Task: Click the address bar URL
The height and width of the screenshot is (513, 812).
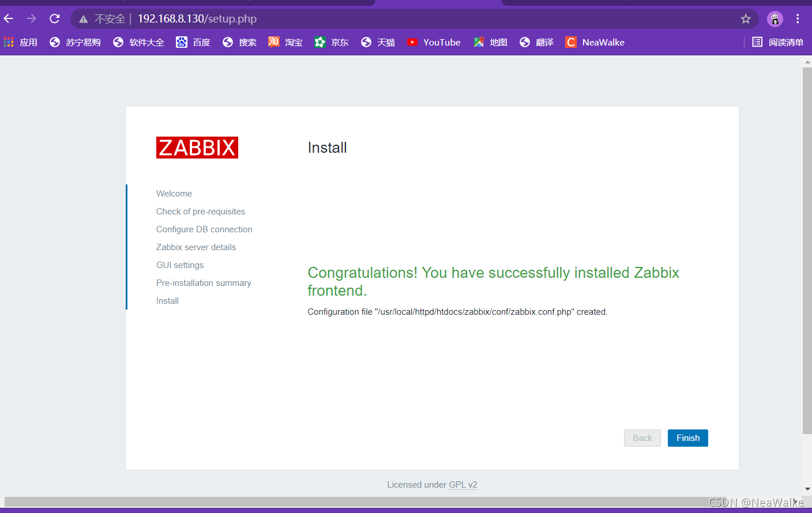Action: [x=197, y=19]
